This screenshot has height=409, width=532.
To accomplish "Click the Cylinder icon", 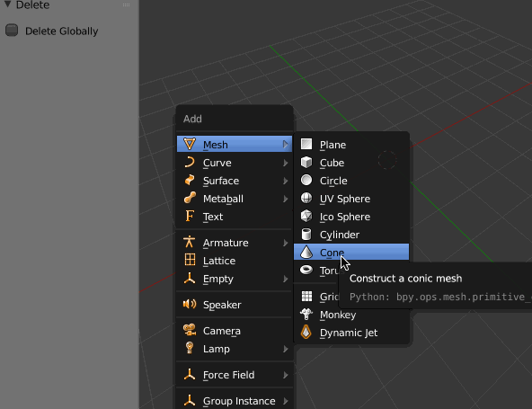I will coord(306,234).
